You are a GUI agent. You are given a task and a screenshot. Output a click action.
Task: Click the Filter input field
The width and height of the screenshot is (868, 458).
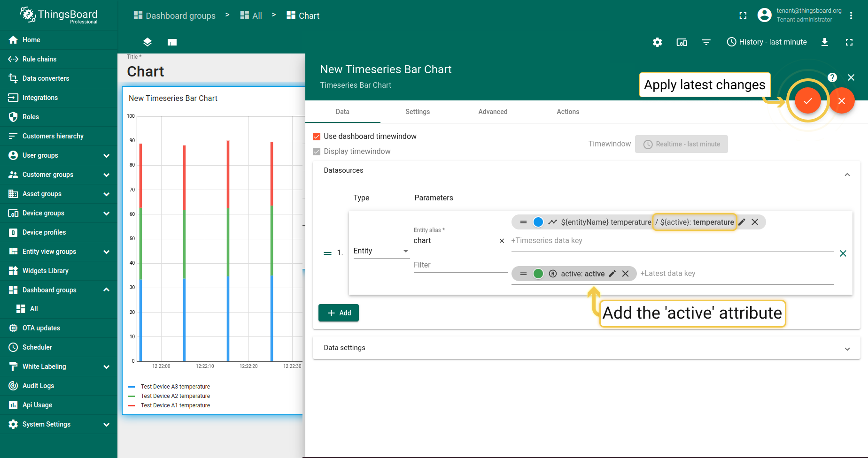point(460,265)
